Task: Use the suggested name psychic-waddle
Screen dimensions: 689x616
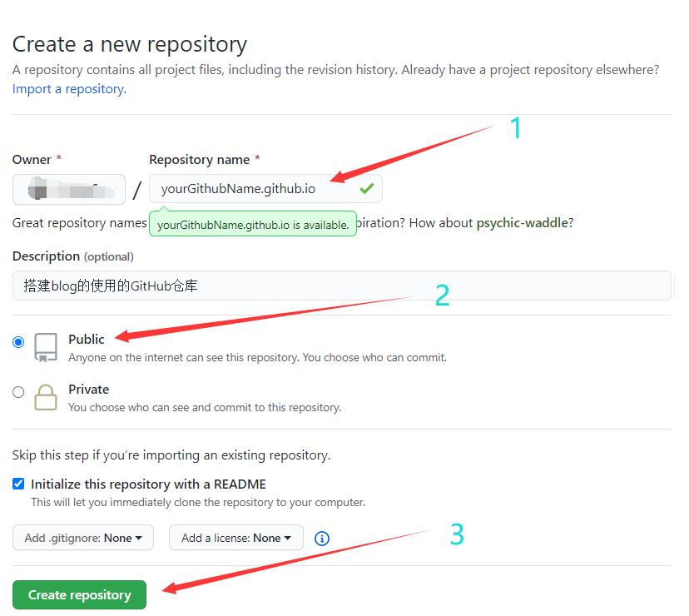Action: coord(522,223)
